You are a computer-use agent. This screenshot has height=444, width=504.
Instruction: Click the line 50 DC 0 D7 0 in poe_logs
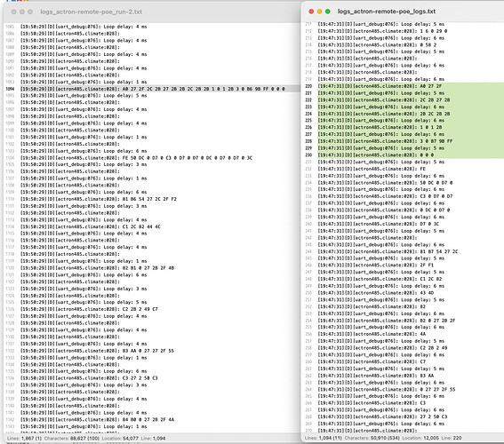click(385, 183)
